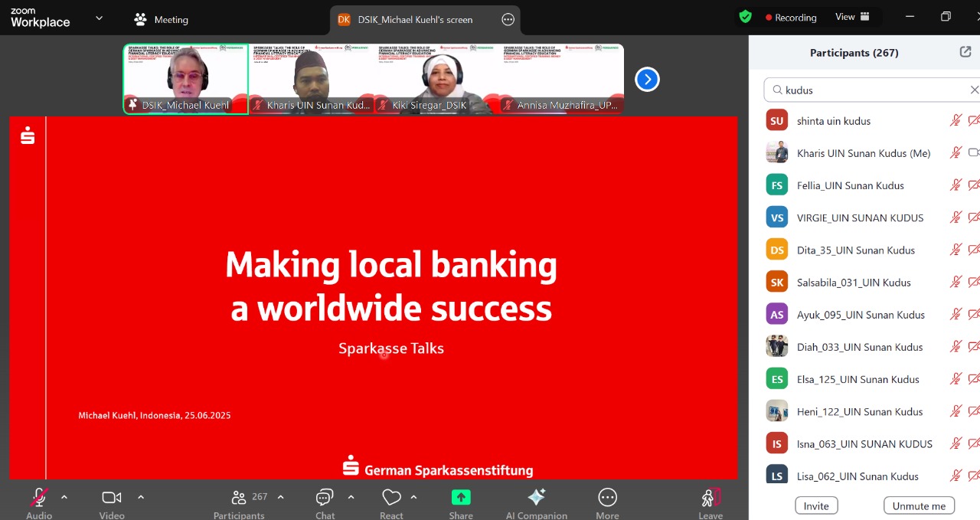Expand reactions arrow next to React
Image resolution: width=980 pixels, height=520 pixels.
(x=413, y=497)
